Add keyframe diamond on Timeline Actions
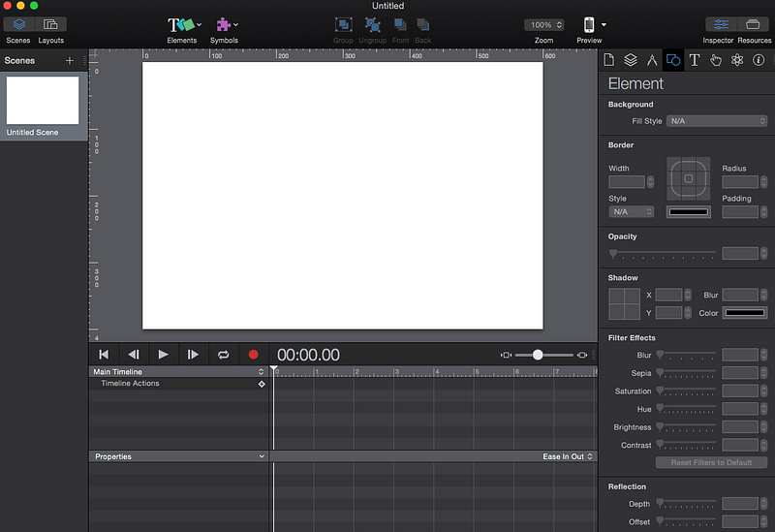Viewport: 775px width, 532px height. (262, 384)
